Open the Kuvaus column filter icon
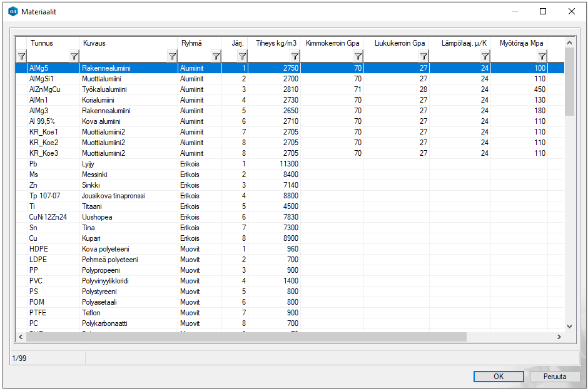 click(172, 56)
